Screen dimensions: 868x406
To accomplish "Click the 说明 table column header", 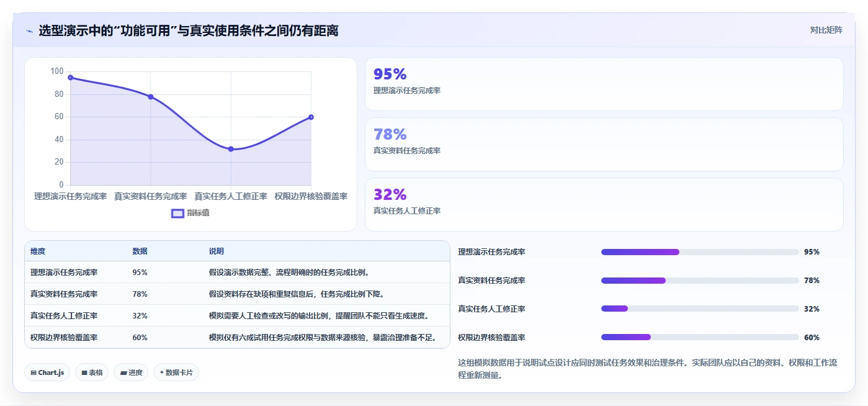I will [x=217, y=251].
